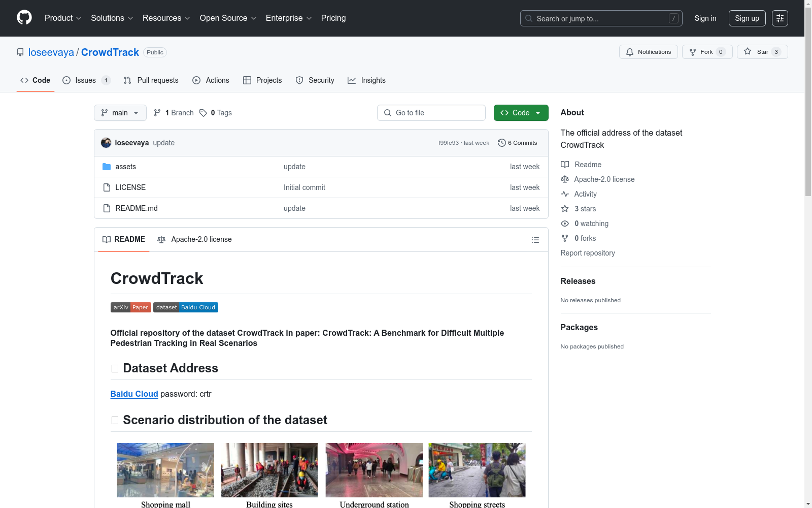Expand the Open Source menu
This screenshot has width=812, height=508.
(x=228, y=18)
